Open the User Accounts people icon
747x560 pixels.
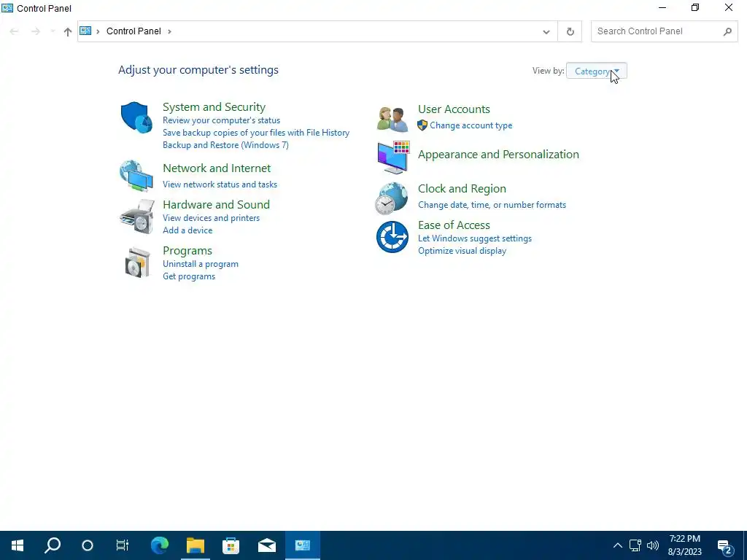[x=392, y=119]
